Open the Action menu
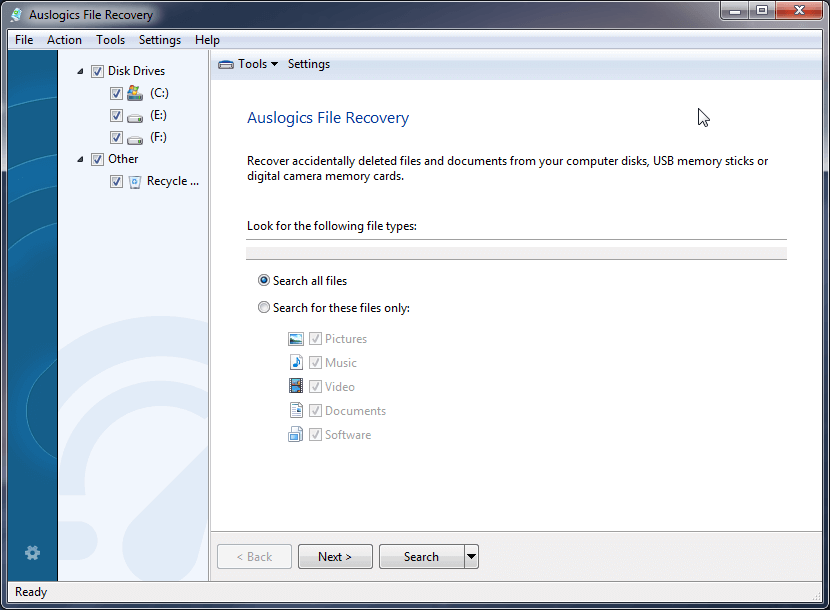Screen dimensions: 830x610 click(64, 40)
